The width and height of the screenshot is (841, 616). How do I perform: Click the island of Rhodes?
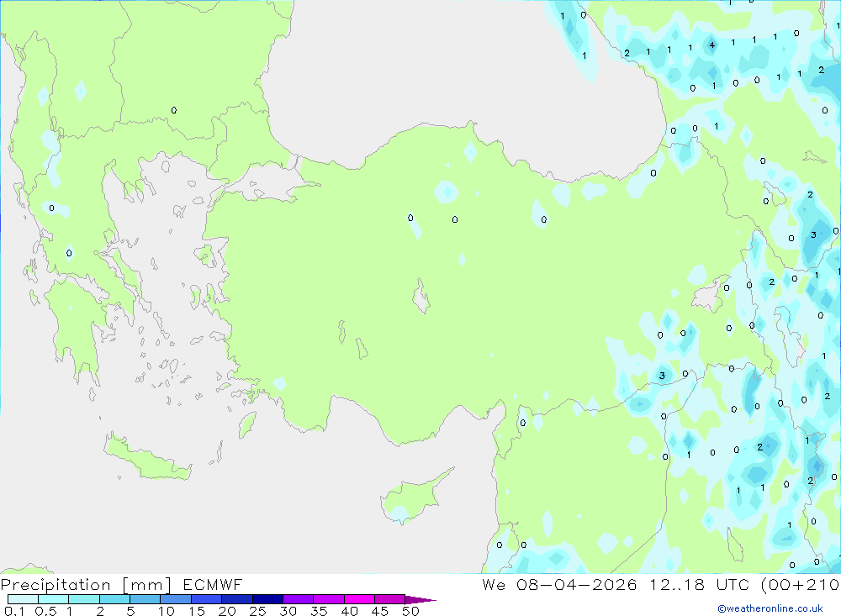click(248, 424)
